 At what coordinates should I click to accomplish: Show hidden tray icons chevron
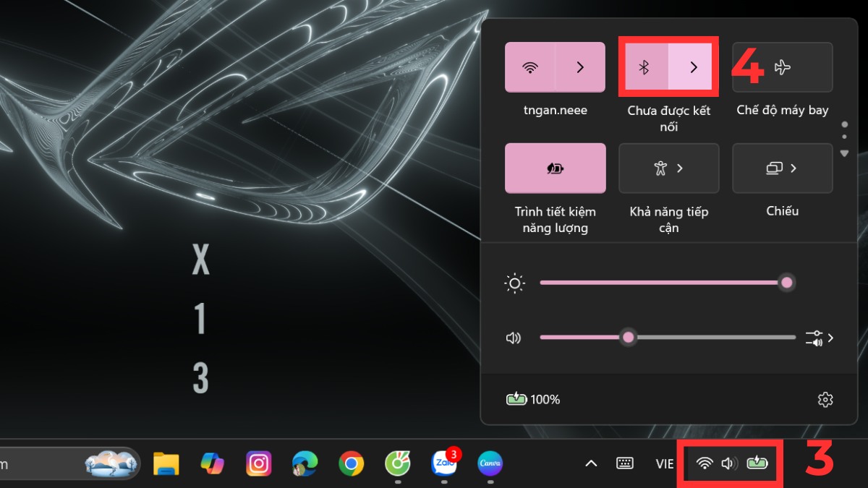pyautogui.click(x=591, y=463)
